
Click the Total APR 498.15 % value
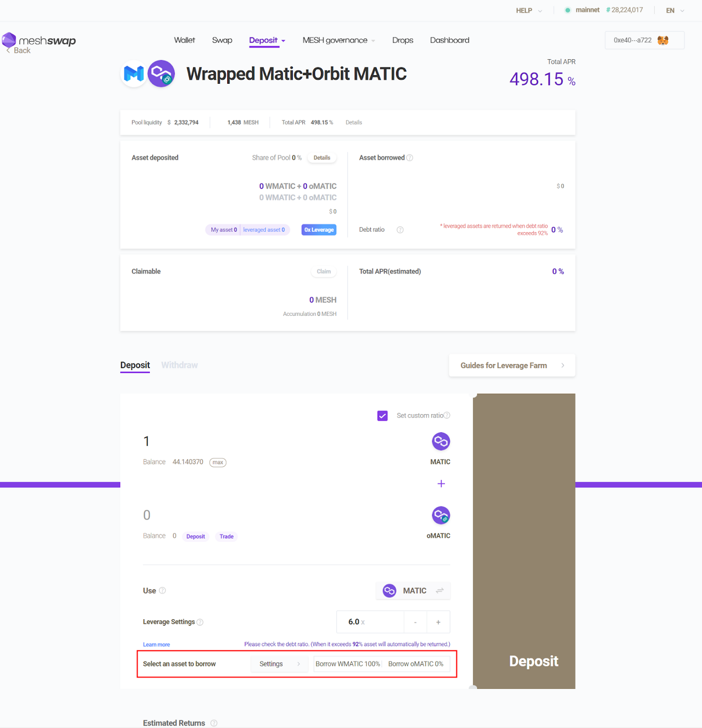point(543,79)
